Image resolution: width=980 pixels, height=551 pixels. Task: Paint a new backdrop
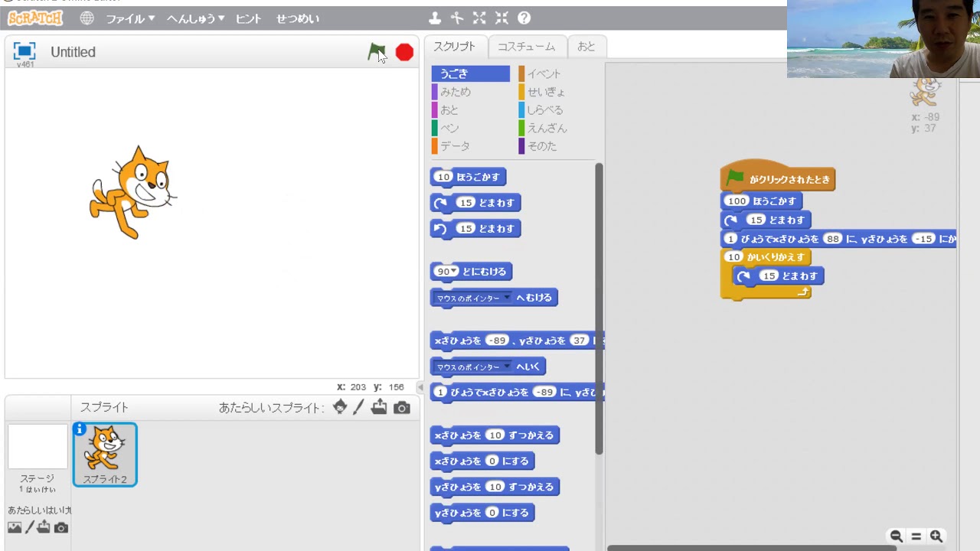point(30,527)
